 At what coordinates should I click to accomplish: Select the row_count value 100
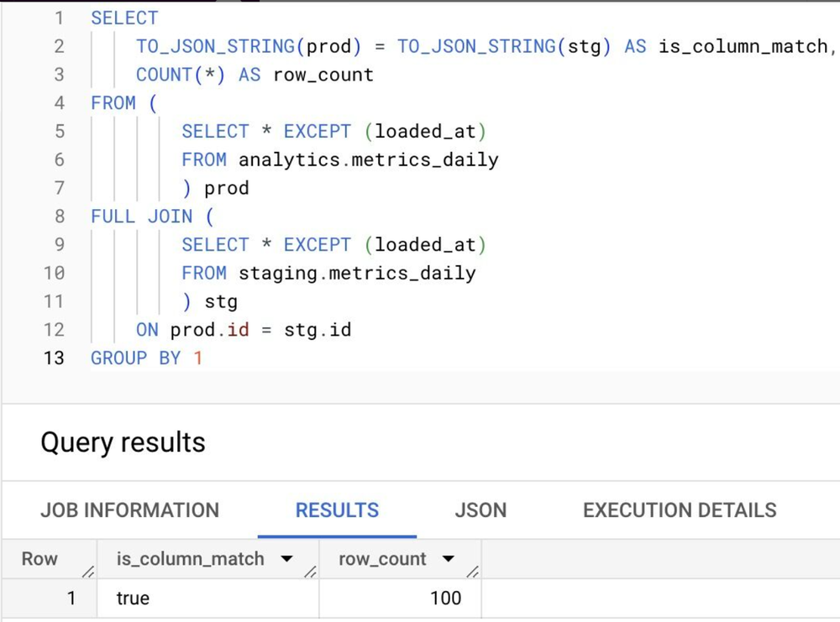coord(445,598)
